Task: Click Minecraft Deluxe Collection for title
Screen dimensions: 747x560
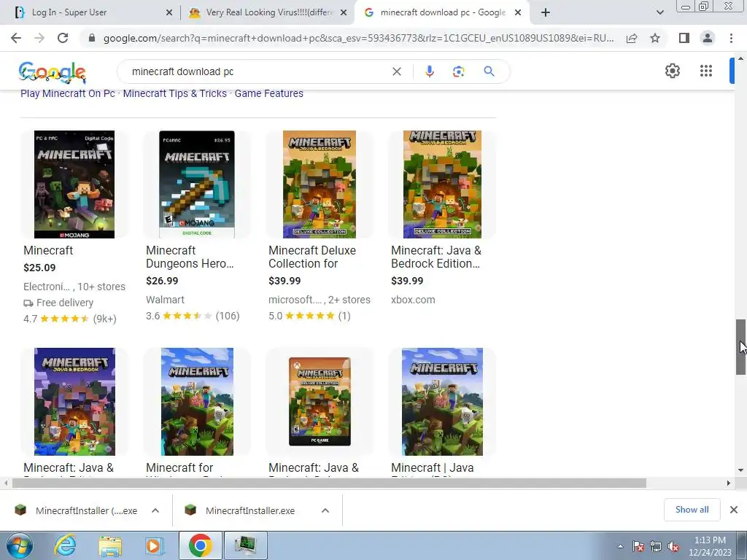Action: tap(312, 257)
